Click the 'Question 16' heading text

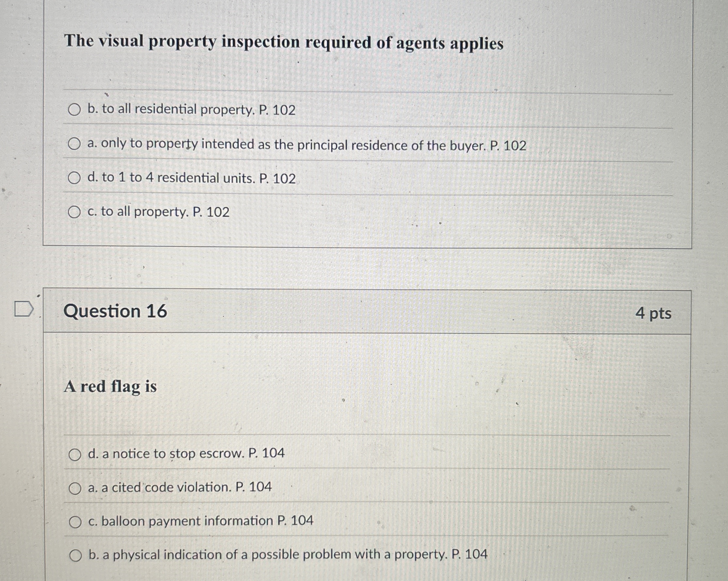(x=115, y=311)
